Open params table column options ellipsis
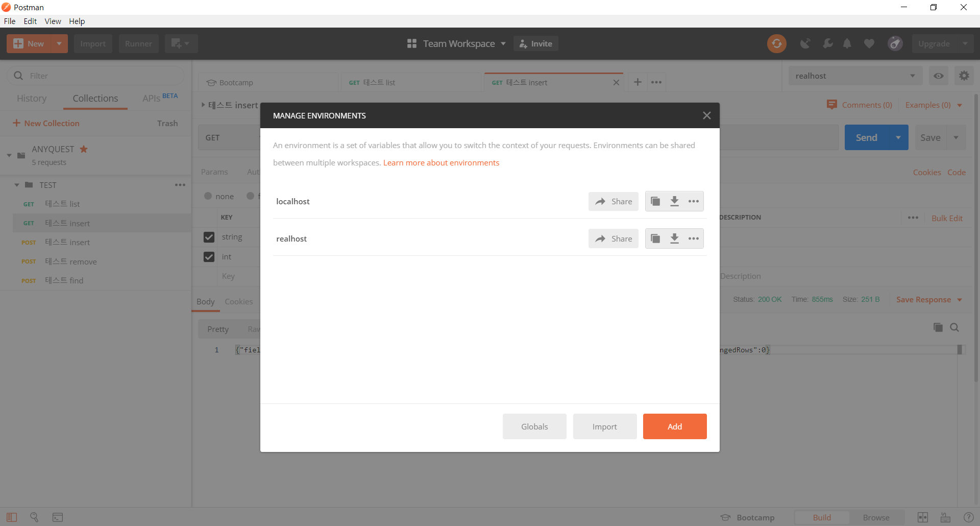This screenshot has height=526, width=980. (x=913, y=218)
